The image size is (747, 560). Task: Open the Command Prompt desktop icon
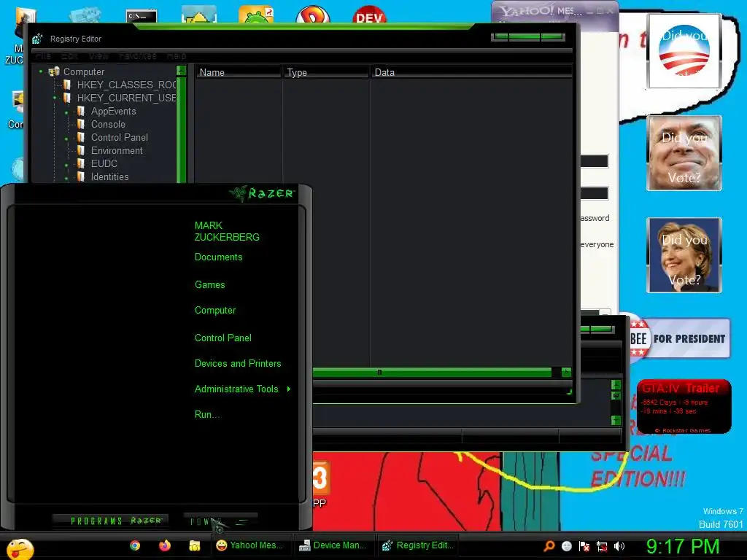[142, 16]
